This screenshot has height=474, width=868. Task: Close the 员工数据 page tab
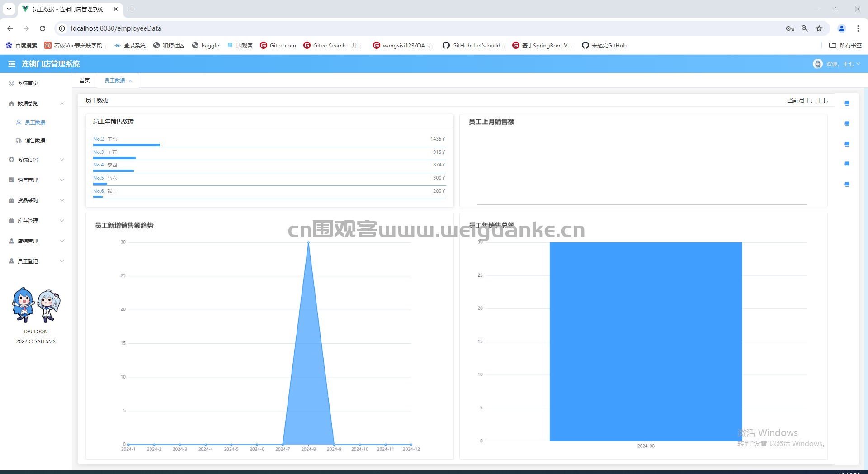click(x=130, y=81)
